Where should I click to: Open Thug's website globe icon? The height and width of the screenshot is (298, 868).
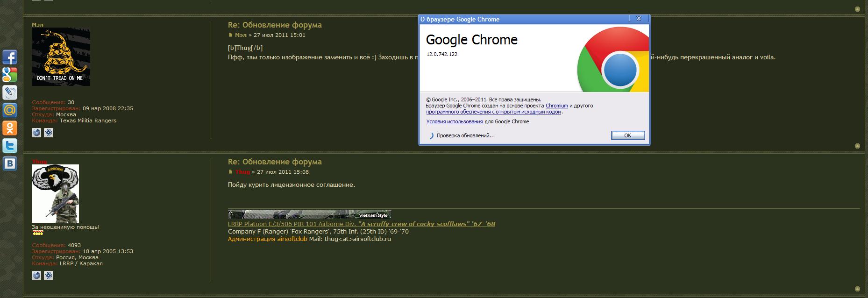36,276
